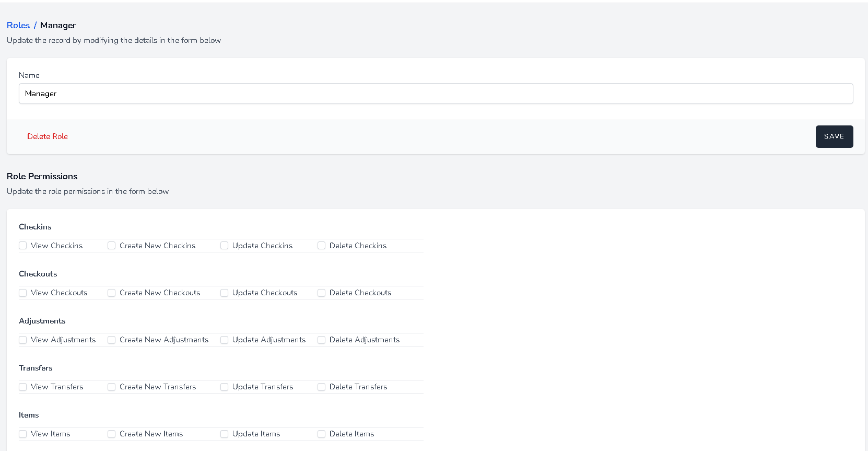868x451 pixels.
Task: Enable the View Transfers checkbox
Action: pos(23,387)
